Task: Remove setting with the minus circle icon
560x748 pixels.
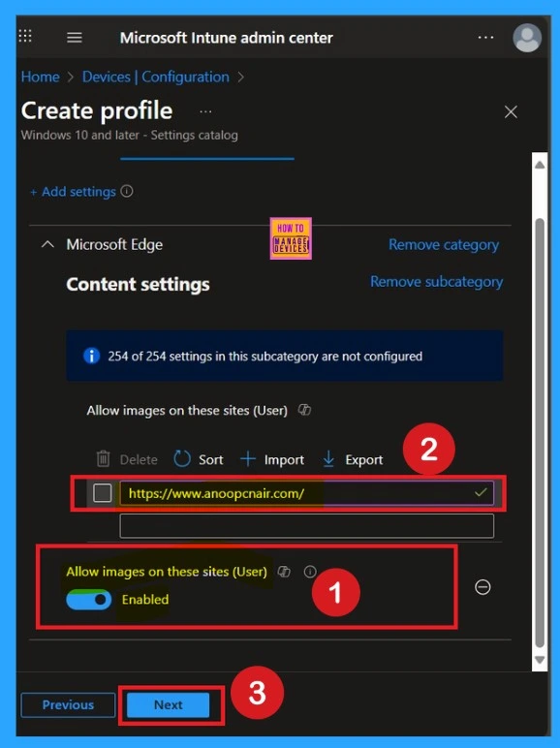Action: pos(482,587)
